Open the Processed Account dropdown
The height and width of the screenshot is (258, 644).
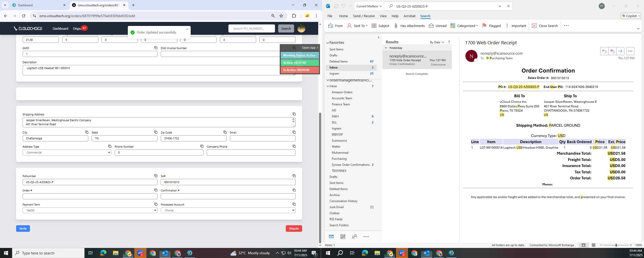[x=228, y=210]
